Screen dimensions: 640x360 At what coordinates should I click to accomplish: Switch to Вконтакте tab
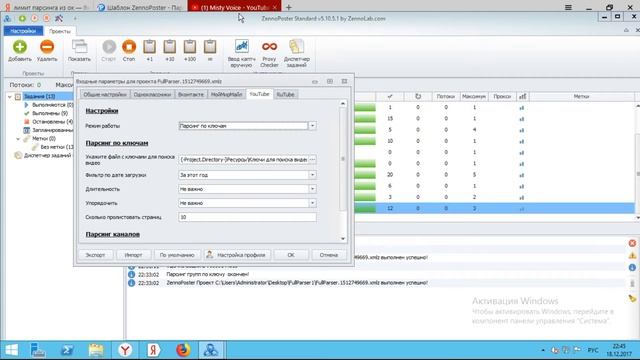point(191,94)
